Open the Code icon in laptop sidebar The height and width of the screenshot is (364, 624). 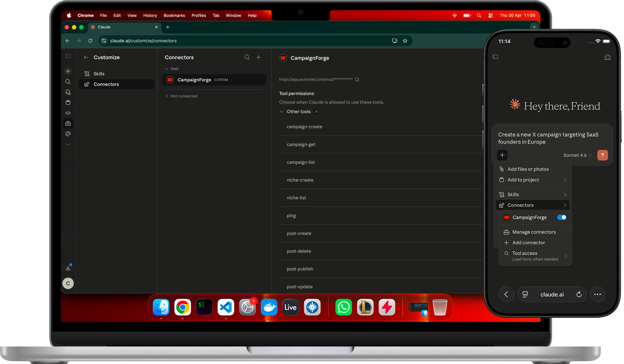pyautogui.click(x=68, y=113)
